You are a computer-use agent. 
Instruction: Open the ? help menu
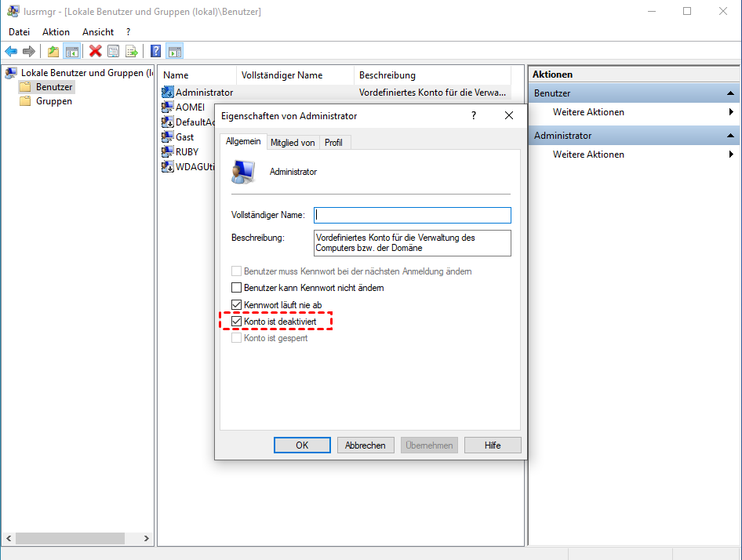(x=128, y=31)
